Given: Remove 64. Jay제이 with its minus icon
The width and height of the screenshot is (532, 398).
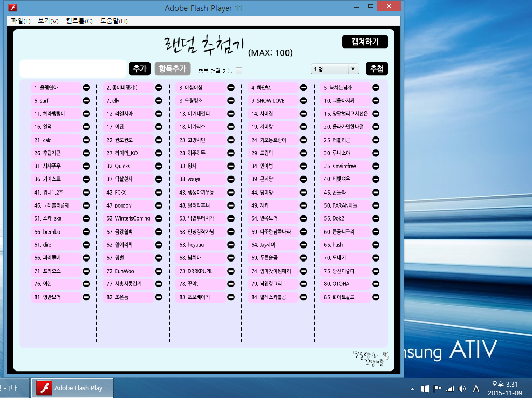Looking at the screenshot, I should coord(303,244).
